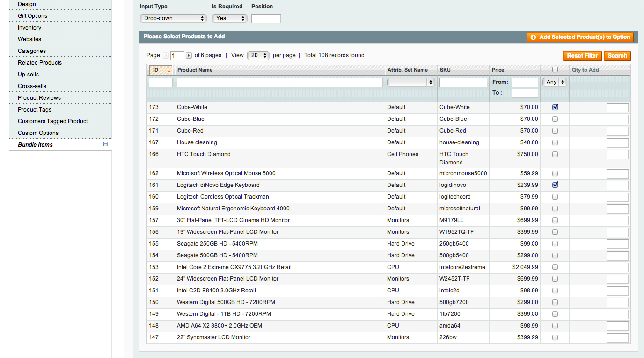
Task: Open the Any selection filter dropdown
Action: click(555, 82)
